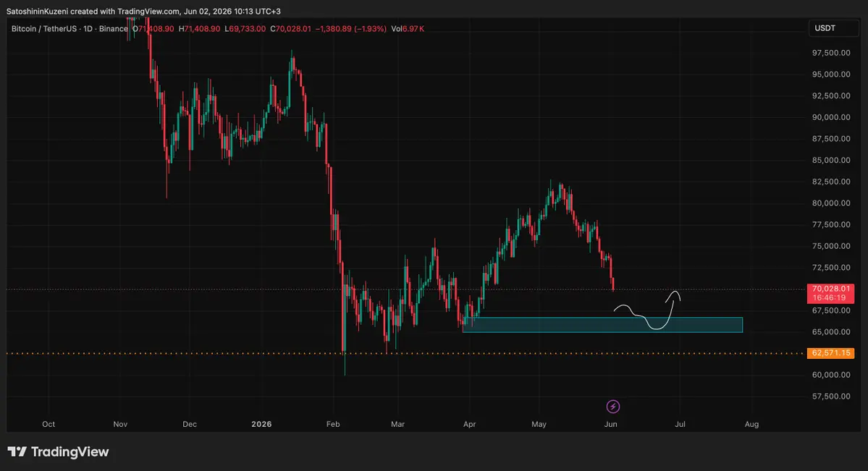Click the TradingView logo icon
This screenshot has height=471, width=868.
click(17, 451)
